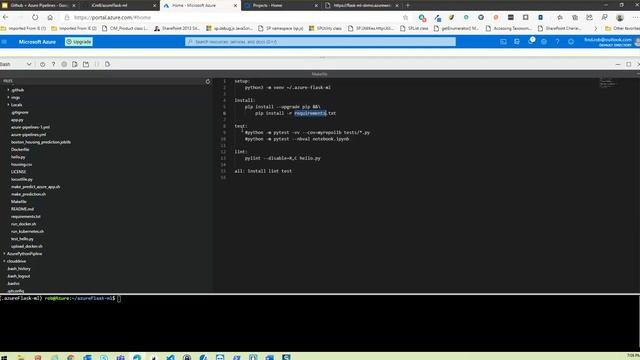Expand the AzurePythonPipline folder
This screenshot has width=640, height=360.
(x=4, y=253)
